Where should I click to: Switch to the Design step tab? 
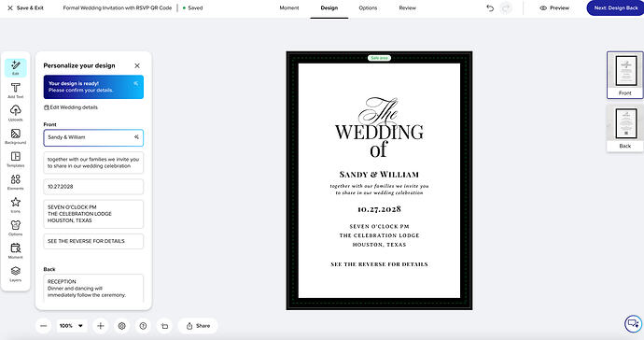pos(329,7)
